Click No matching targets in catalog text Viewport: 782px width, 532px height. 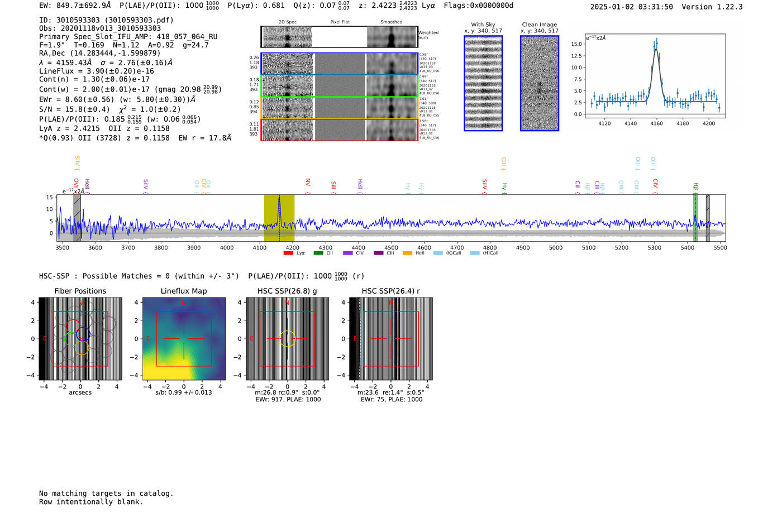coord(106,493)
